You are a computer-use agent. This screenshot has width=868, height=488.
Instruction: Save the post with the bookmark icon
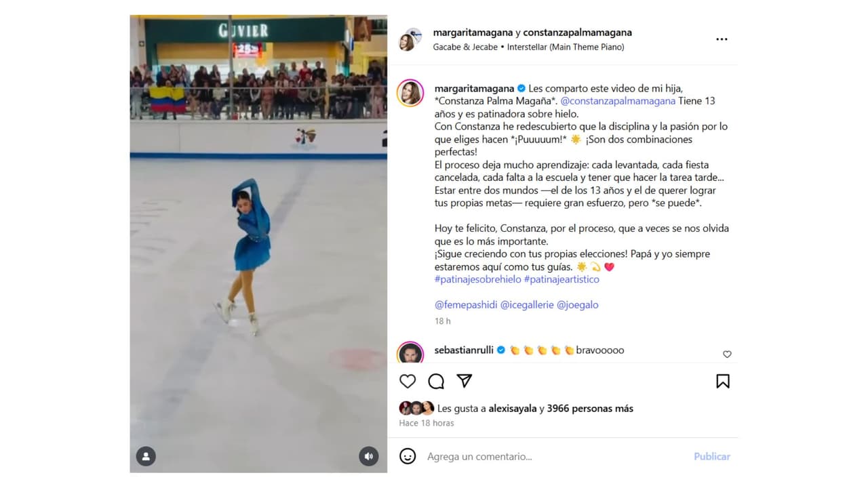(723, 381)
